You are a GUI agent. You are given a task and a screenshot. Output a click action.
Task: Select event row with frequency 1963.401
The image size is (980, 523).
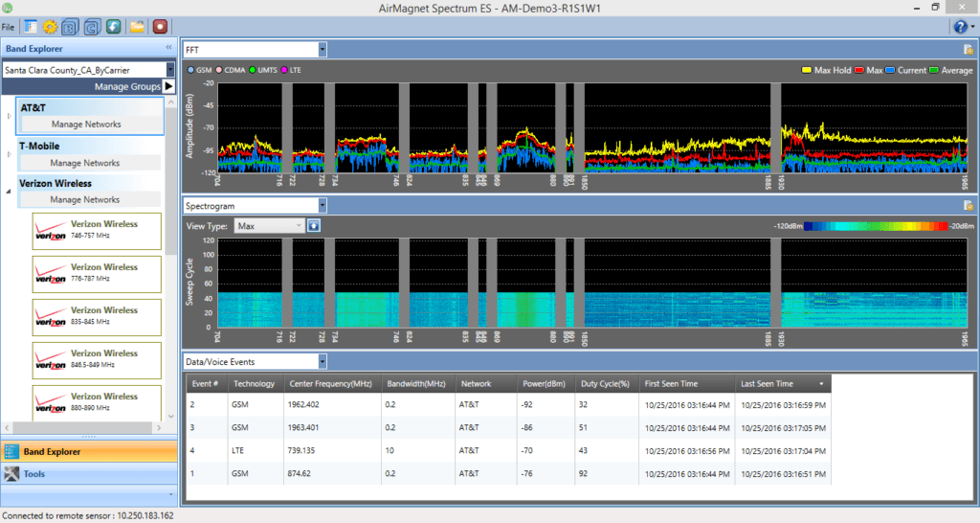point(508,428)
